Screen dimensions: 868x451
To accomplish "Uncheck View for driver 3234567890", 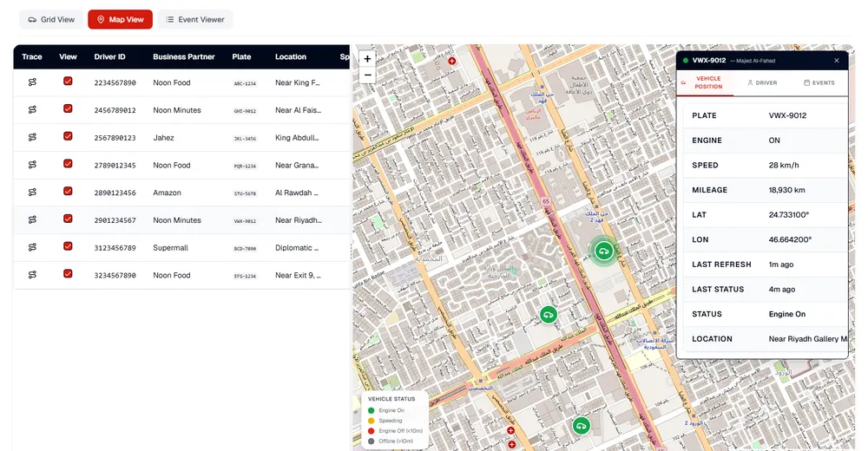I will (x=68, y=273).
